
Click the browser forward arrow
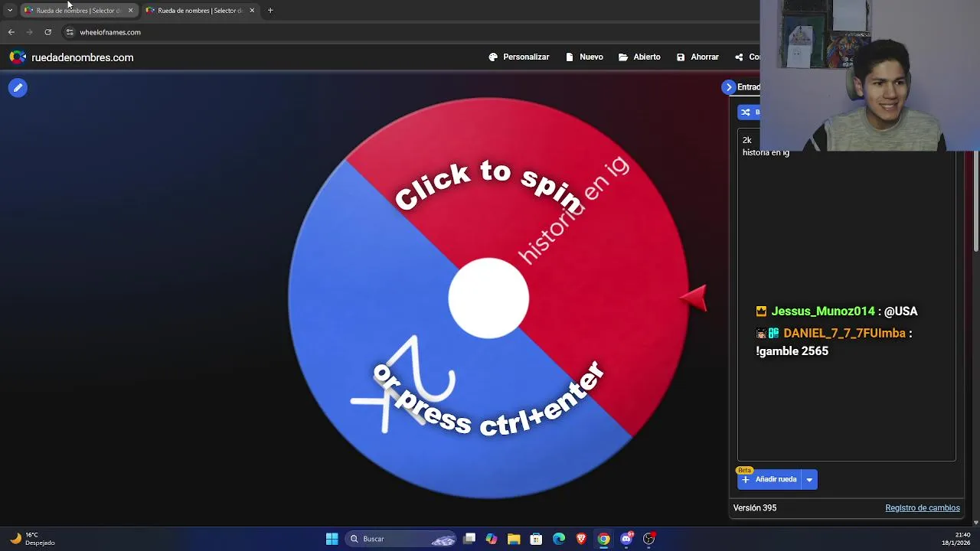click(30, 32)
